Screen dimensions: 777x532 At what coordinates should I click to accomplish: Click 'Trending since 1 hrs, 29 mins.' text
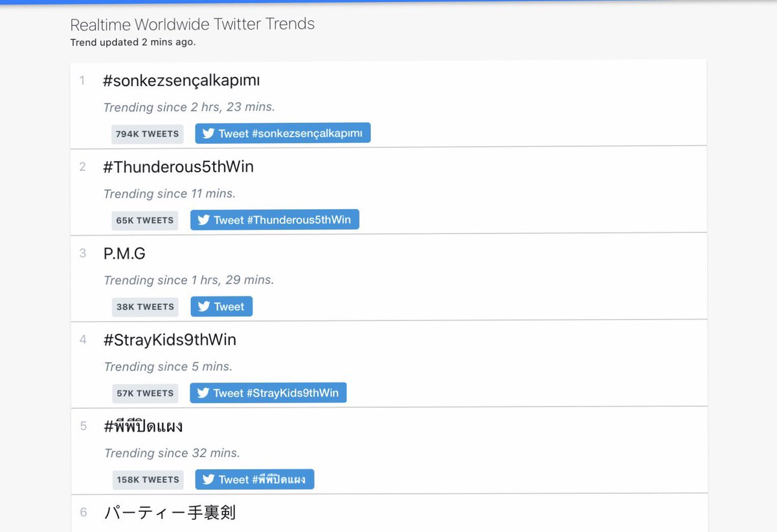click(x=189, y=280)
